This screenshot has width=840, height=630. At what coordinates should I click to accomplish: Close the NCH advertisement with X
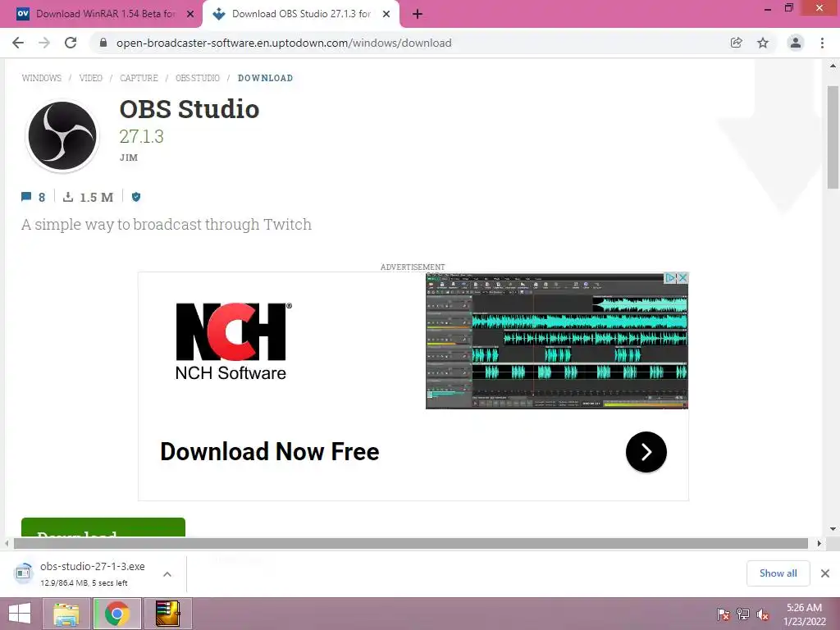click(682, 277)
